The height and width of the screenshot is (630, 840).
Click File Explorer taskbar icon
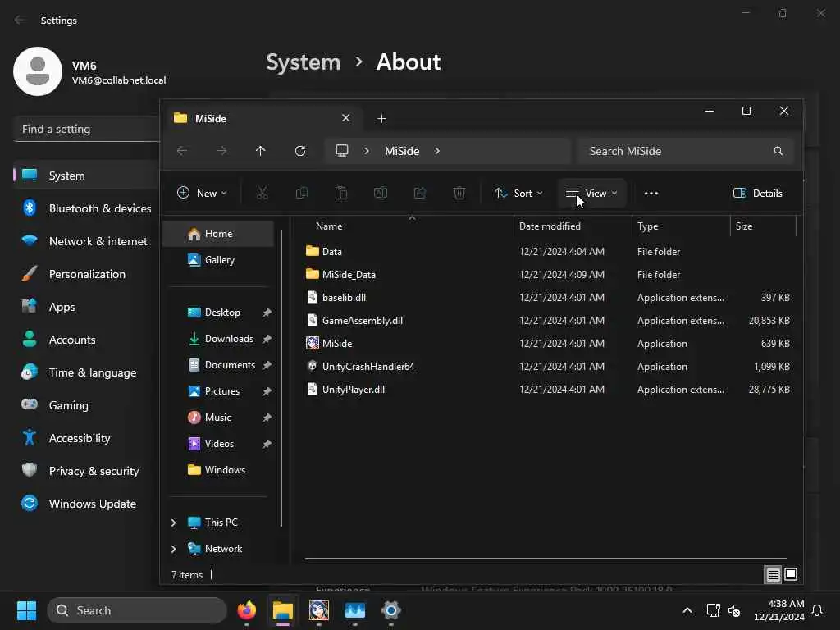[x=282, y=610]
